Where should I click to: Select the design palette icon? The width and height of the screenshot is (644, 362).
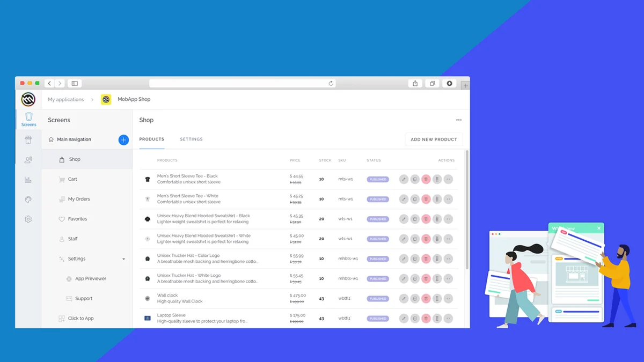coord(28,199)
